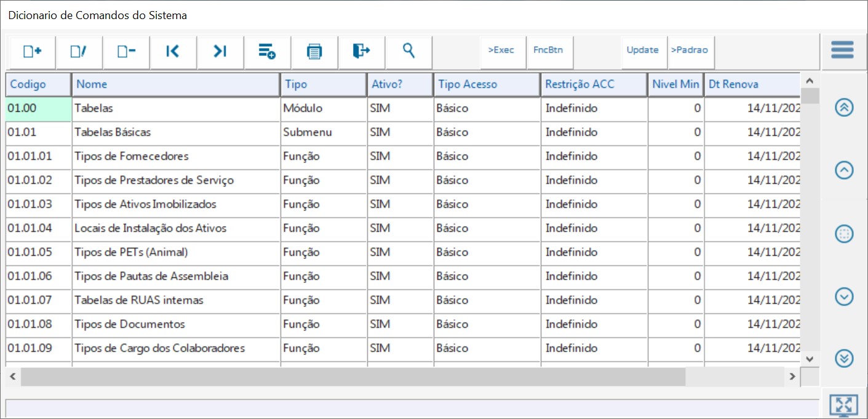Click the delete record minus icon
The width and height of the screenshot is (868, 419).
tap(126, 52)
